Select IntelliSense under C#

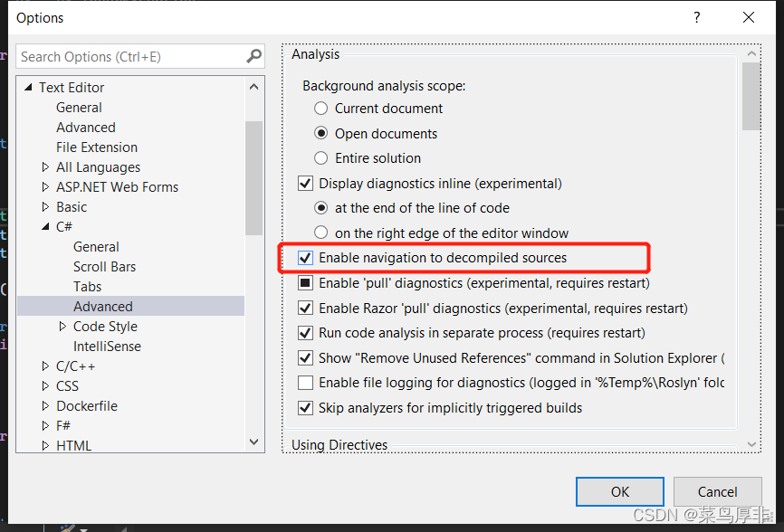(x=107, y=347)
